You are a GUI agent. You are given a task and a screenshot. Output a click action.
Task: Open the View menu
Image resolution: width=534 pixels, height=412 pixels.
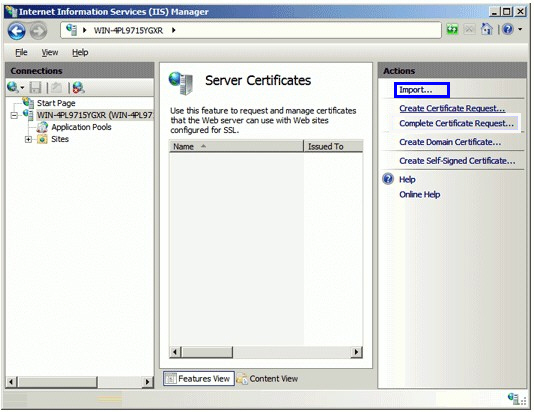(50, 52)
